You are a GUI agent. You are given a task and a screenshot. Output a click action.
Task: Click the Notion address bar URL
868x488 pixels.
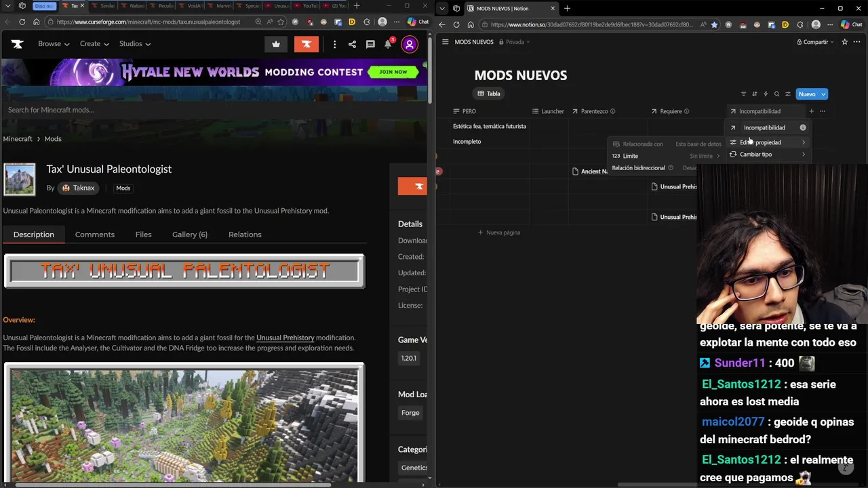[x=591, y=24]
